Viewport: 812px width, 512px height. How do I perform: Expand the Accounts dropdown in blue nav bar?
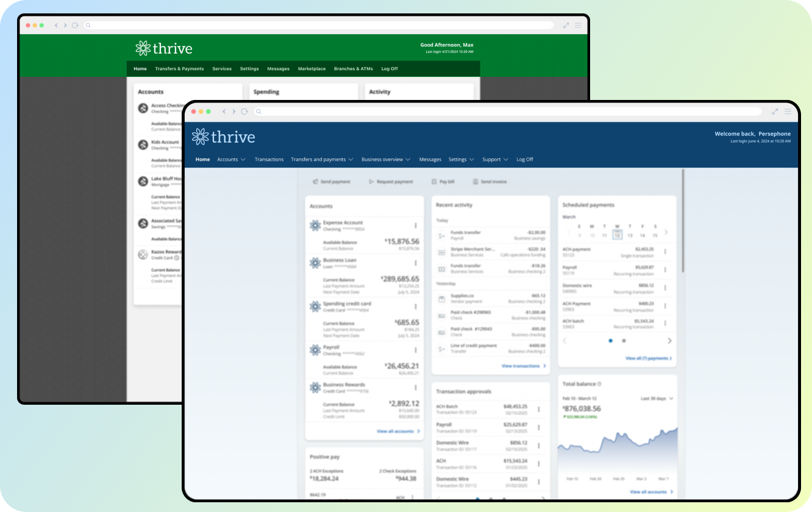point(232,160)
